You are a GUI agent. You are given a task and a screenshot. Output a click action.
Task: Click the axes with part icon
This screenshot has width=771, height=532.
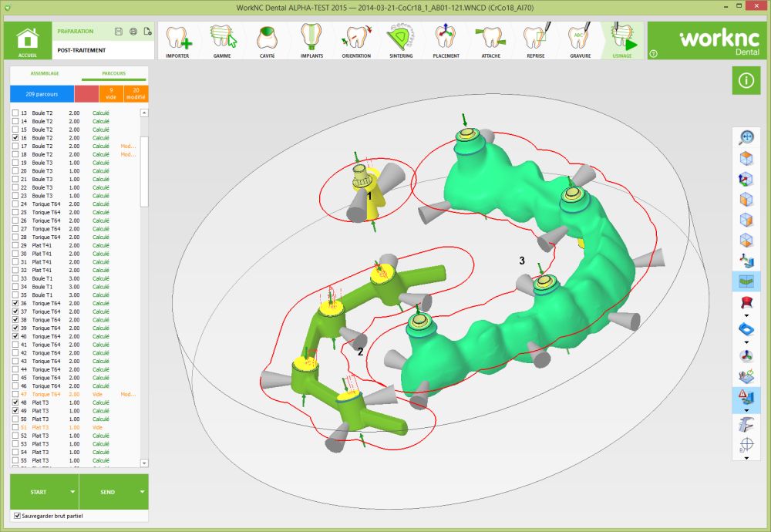746,261
